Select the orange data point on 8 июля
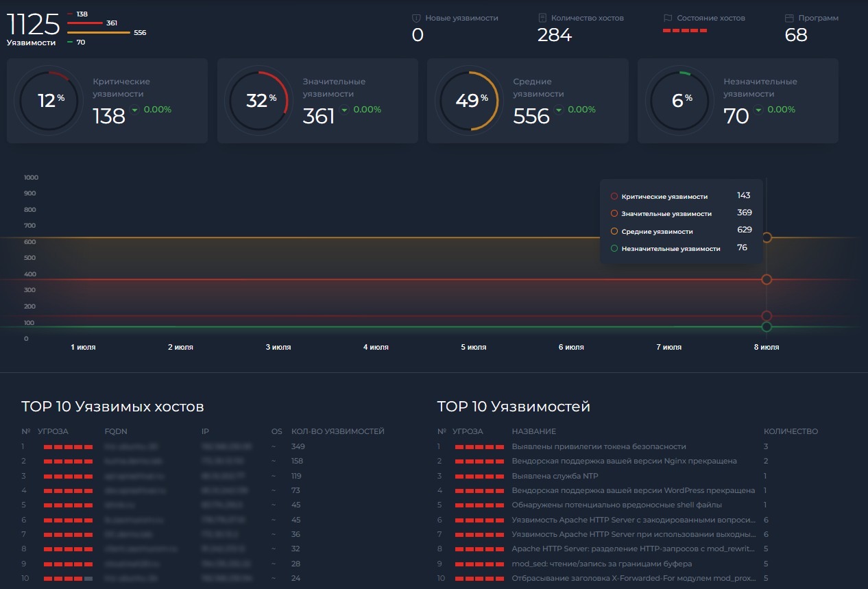 (767, 237)
